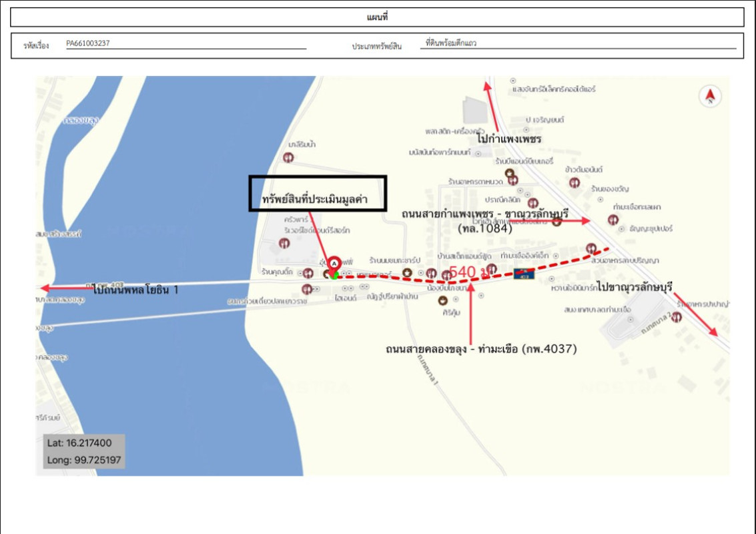
Task: Click the รหัสเรื่อง label
Action: pos(36,46)
